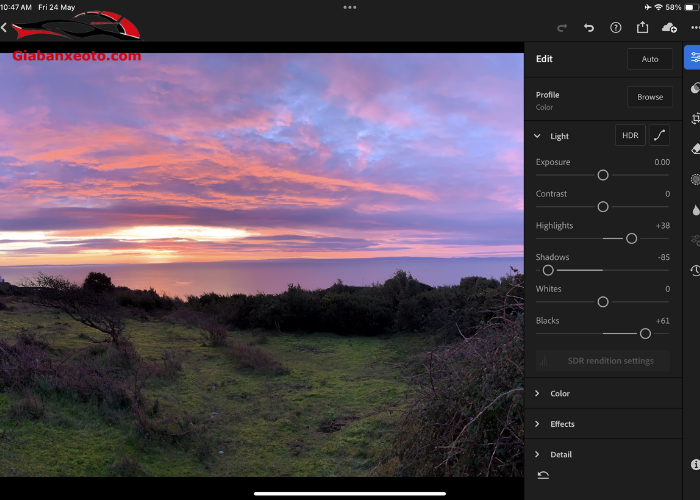Select the Edit sliders panel icon

click(694, 57)
